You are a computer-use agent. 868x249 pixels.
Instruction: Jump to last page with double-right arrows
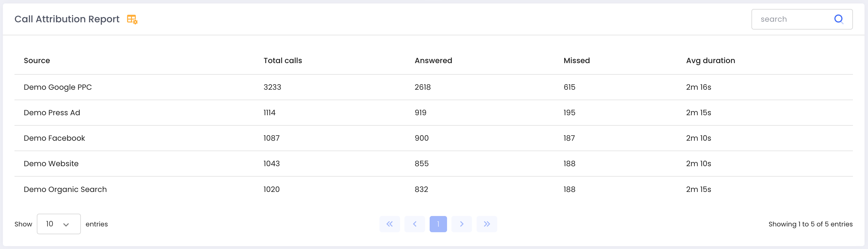tap(487, 224)
